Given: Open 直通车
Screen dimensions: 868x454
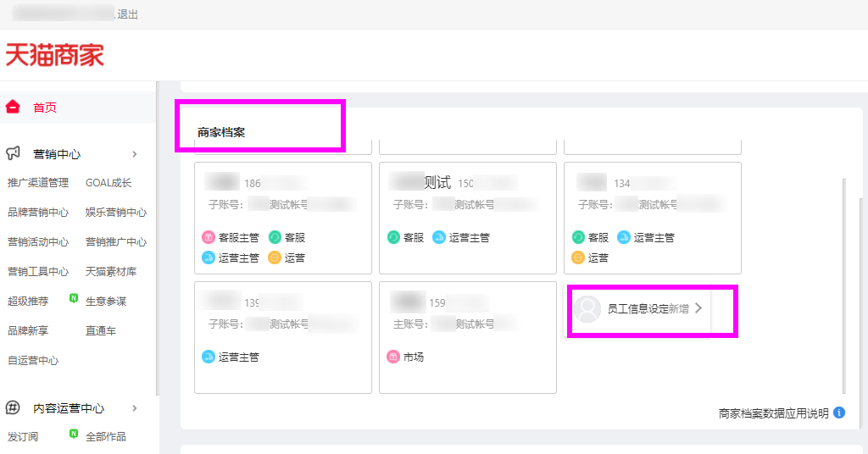Looking at the screenshot, I should 101,330.
